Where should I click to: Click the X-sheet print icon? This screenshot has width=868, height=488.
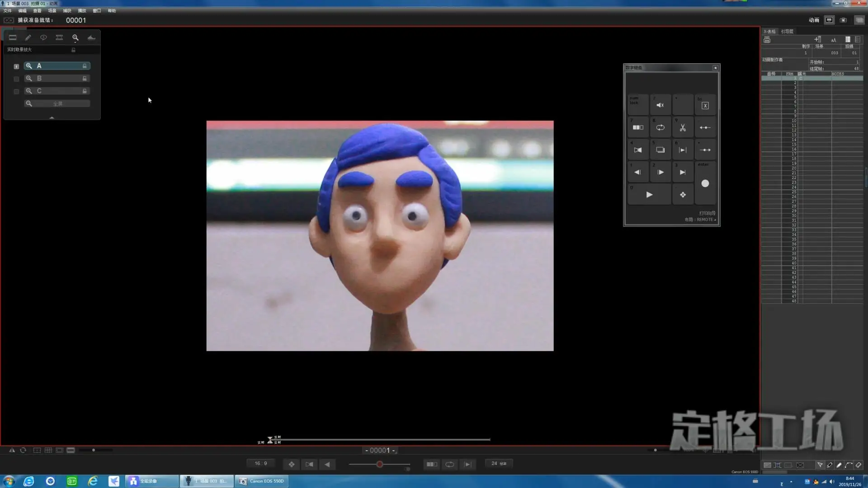coord(767,40)
